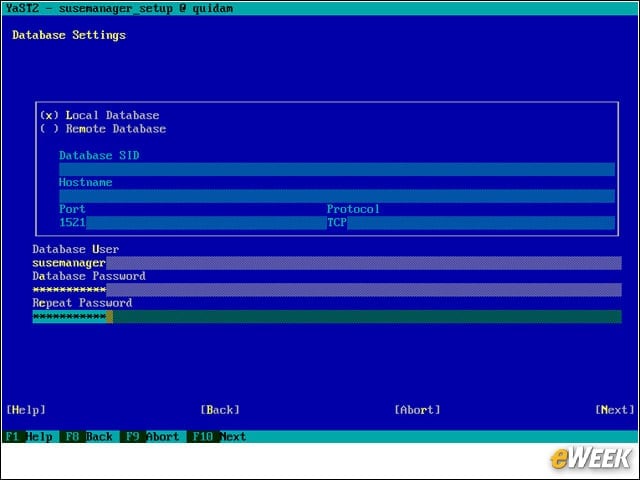
Task: Edit the Protocol field showing TCP
Action: click(x=471, y=222)
